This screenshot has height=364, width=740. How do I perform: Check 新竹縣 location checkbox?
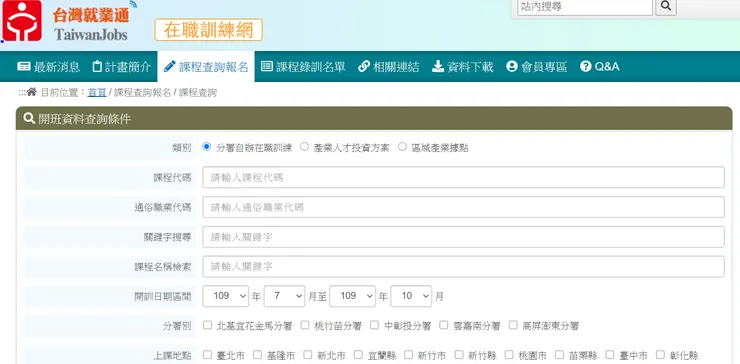click(459, 355)
